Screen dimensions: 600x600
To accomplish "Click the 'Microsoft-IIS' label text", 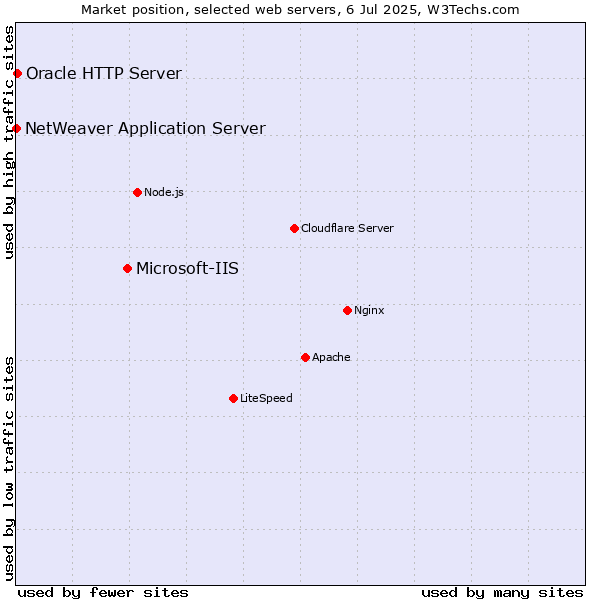I will coord(187,269).
